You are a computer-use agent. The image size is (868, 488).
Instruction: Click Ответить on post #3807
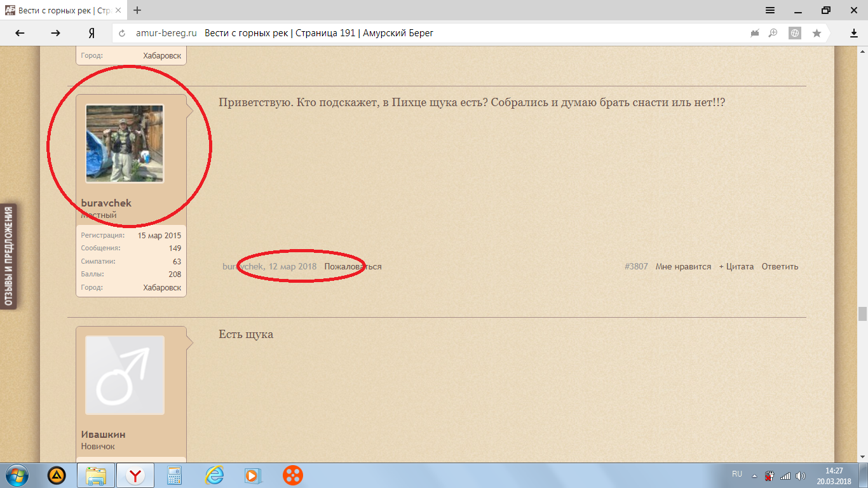[x=780, y=267]
